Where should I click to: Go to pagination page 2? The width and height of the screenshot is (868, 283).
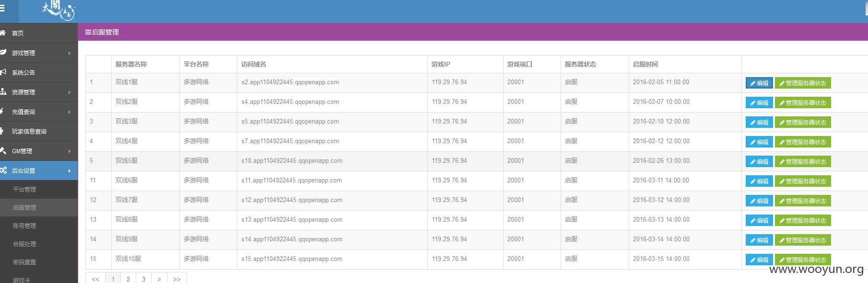129,278
